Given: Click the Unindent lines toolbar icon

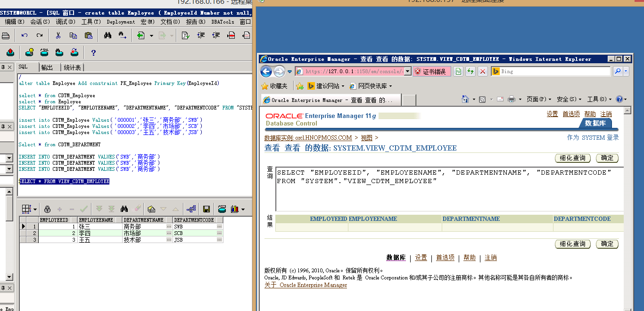Looking at the screenshot, I should click(x=216, y=35).
